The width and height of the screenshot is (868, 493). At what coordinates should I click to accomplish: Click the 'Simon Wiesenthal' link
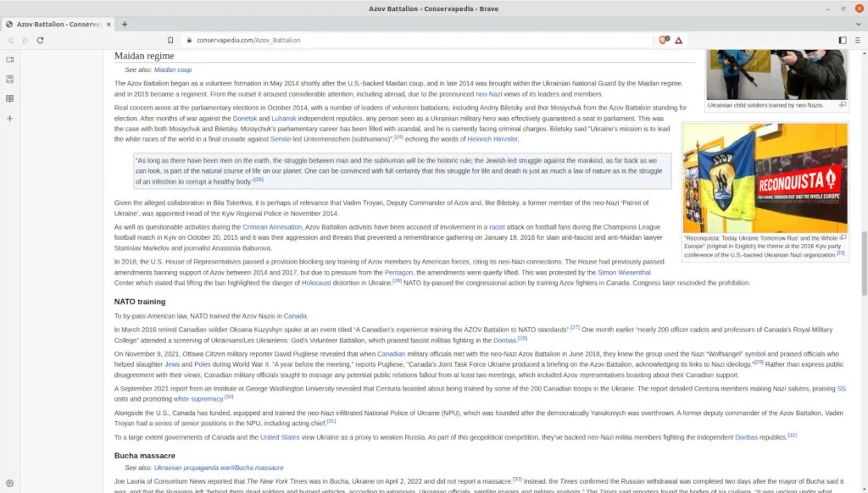624,272
